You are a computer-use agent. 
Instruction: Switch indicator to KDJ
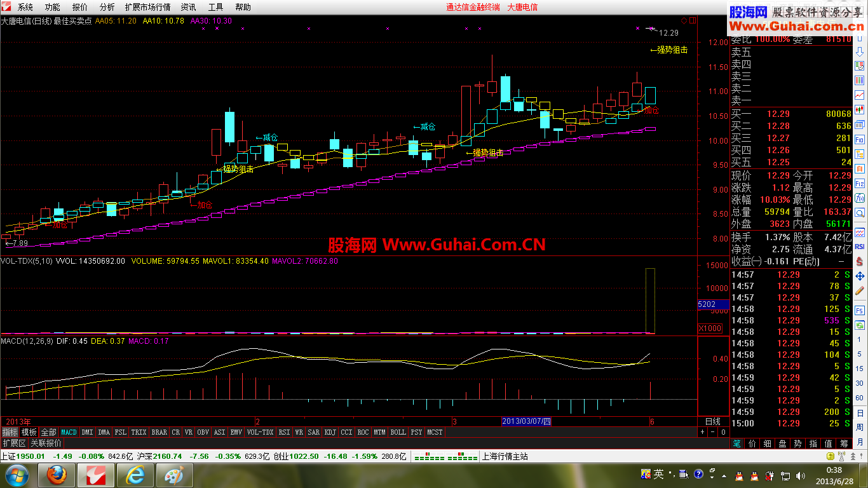pyautogui.click(x=330, y=432)
